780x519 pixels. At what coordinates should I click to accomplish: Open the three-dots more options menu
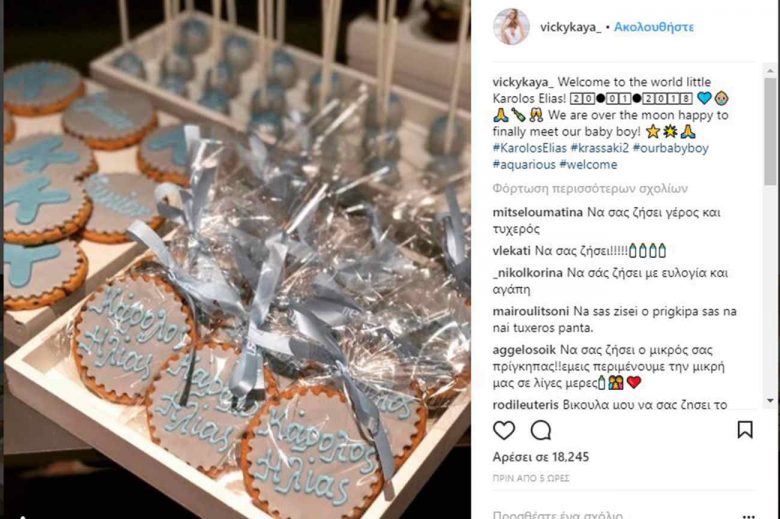click(x=749, y=516)
